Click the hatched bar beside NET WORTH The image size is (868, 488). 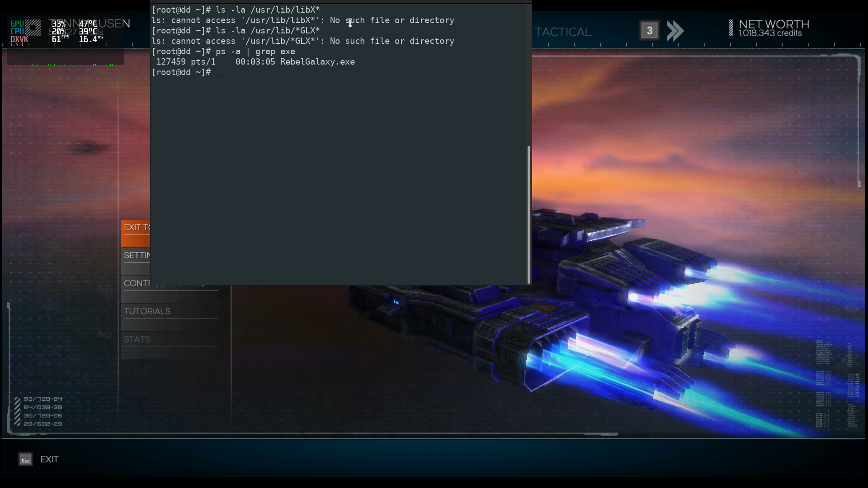tap(731, 28)
